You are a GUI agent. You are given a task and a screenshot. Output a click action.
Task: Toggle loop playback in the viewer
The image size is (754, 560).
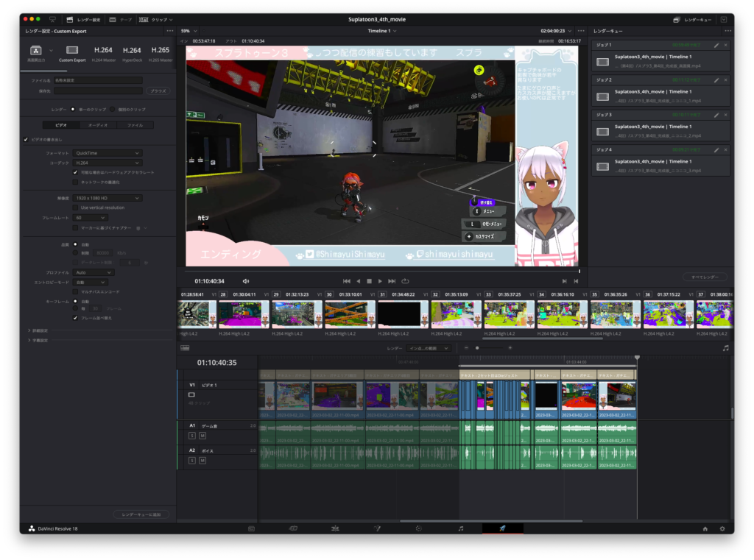coord(406,281)
